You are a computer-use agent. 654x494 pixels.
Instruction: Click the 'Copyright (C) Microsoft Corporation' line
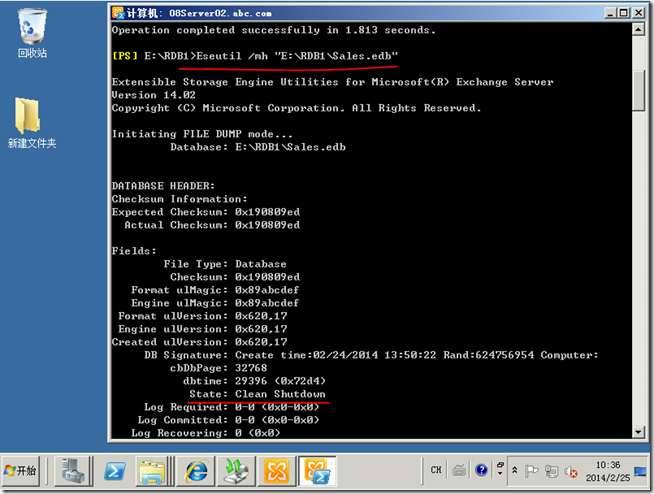pyautogui.click(x=297, y=108)
